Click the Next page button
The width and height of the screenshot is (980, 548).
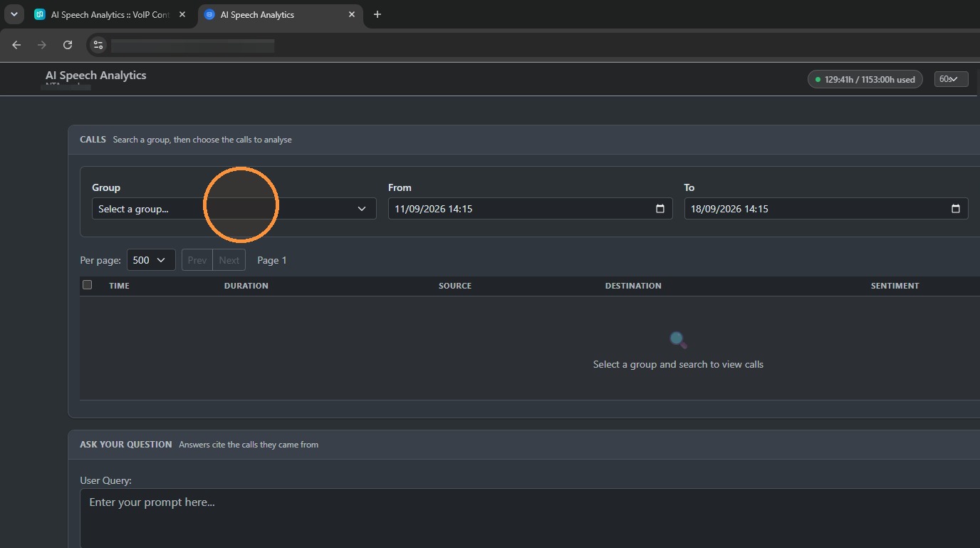click(x=229, y=260)
